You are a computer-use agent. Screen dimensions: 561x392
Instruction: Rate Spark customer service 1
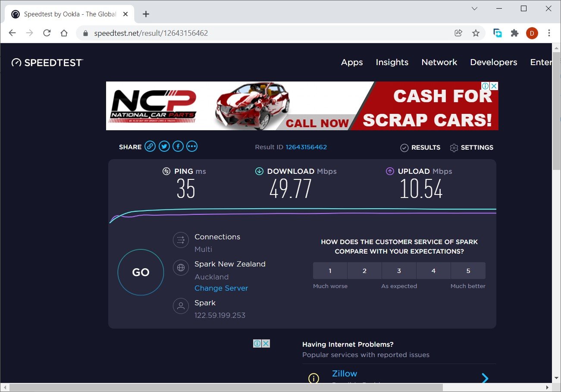[x=330, y=271]
